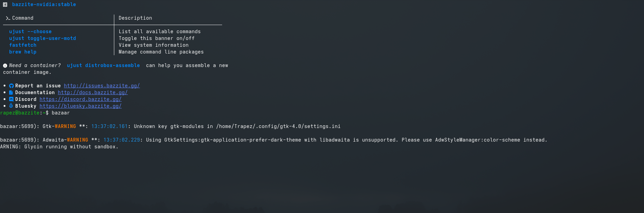The height and width of the screenshot is (213, 644).
Task: Click the GitHub icon beside Report an issue
Action: coord(11,86)
